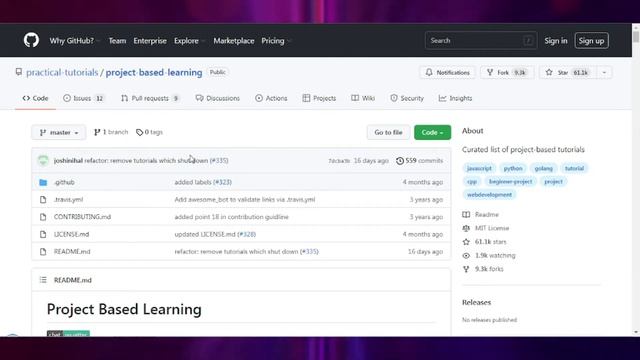Open the CONTRIBUTING.md file
Image resolution: width=640 pixels, height=360 pixels.
click(x=82, y=217)
